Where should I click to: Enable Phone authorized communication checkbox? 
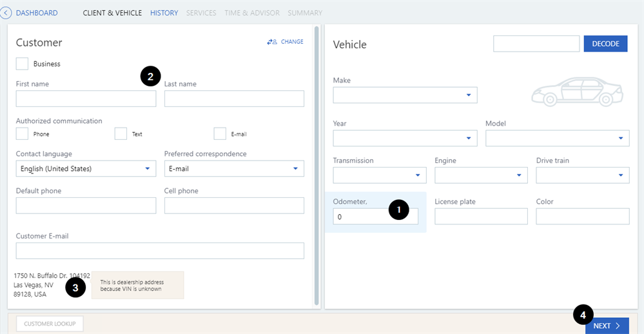click(x=22, y=133)
